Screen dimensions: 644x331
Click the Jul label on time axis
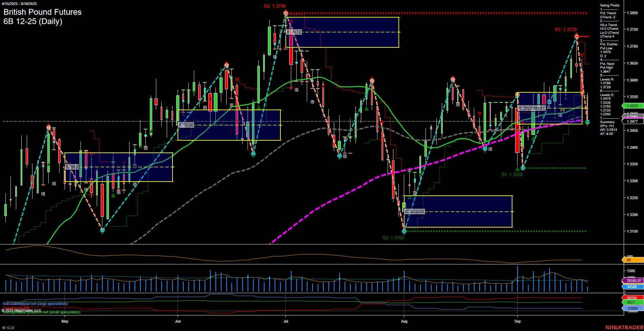[x=286, y=321]
